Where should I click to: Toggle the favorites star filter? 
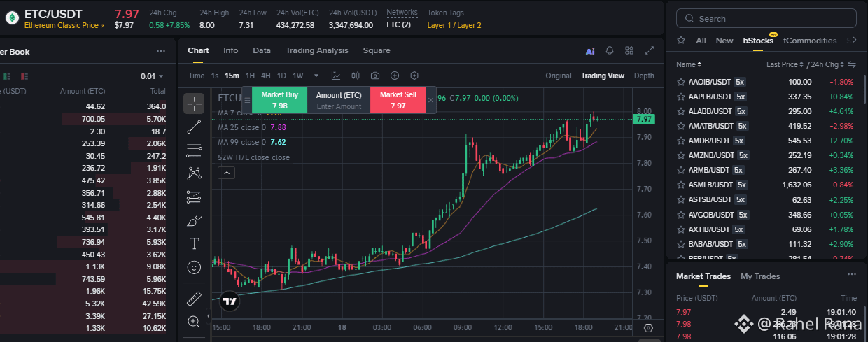click(x=681, y=41)
